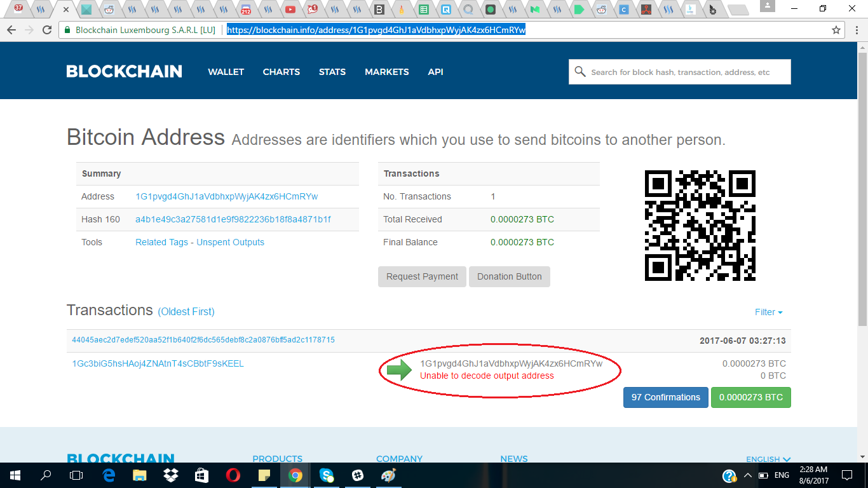Switch to the calendar tab showing 212
The width and height of the screenshot is (868, 488).
click(246, 10)
